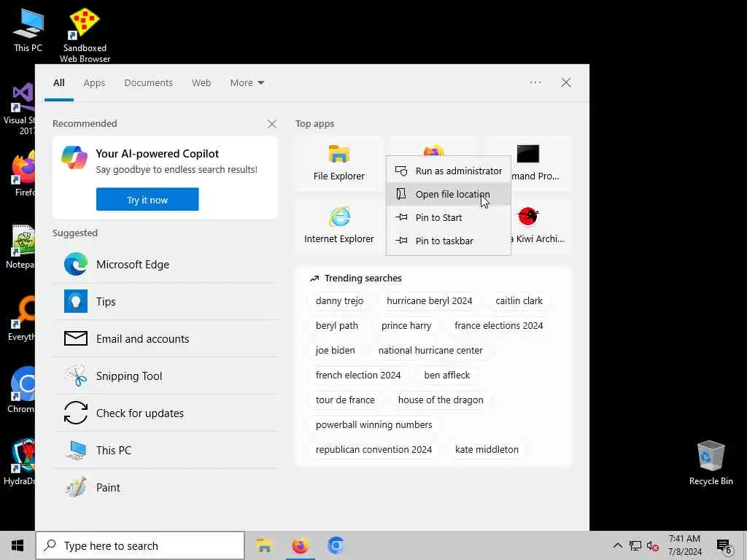Click the Type here to search box
The width and height of the screenshot is (747, 560).
[x=140, y=545]
